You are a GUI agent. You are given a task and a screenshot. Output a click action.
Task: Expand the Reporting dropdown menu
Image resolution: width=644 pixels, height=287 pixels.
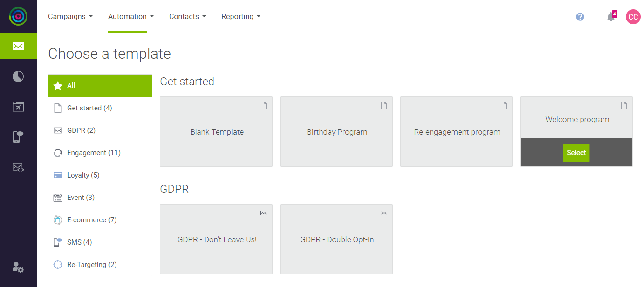pos(241,16)
